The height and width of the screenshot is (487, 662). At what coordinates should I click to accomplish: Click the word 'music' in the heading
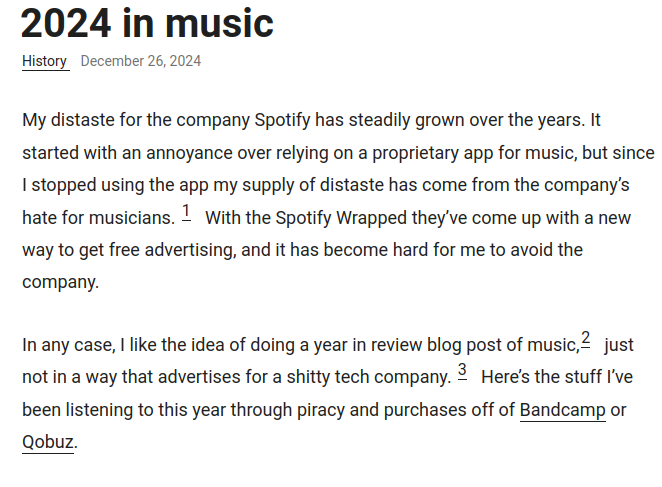220,24
